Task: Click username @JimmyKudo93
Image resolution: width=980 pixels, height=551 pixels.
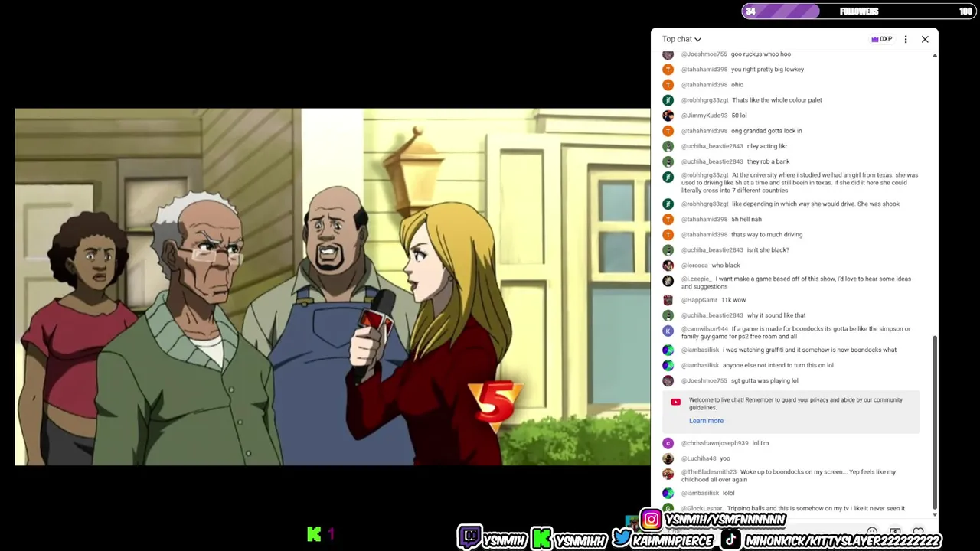Action: point(704,116)
